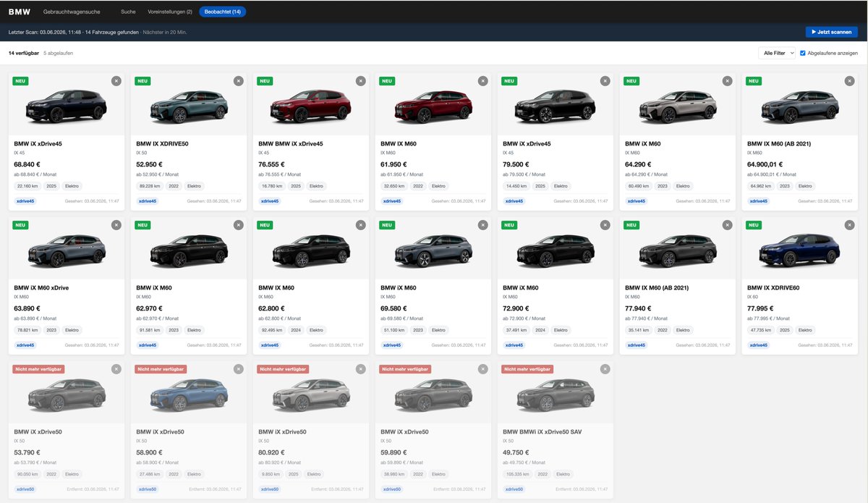Click the BMW logo in header
This screenshot has width=868, height=503.
pyautogui.click(x=20, y=12)
